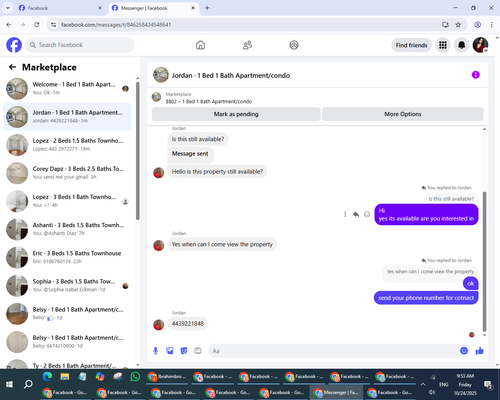
Task: Open more options dots beside Hi message
Action: pyautogui.click(x=345, y=214)
